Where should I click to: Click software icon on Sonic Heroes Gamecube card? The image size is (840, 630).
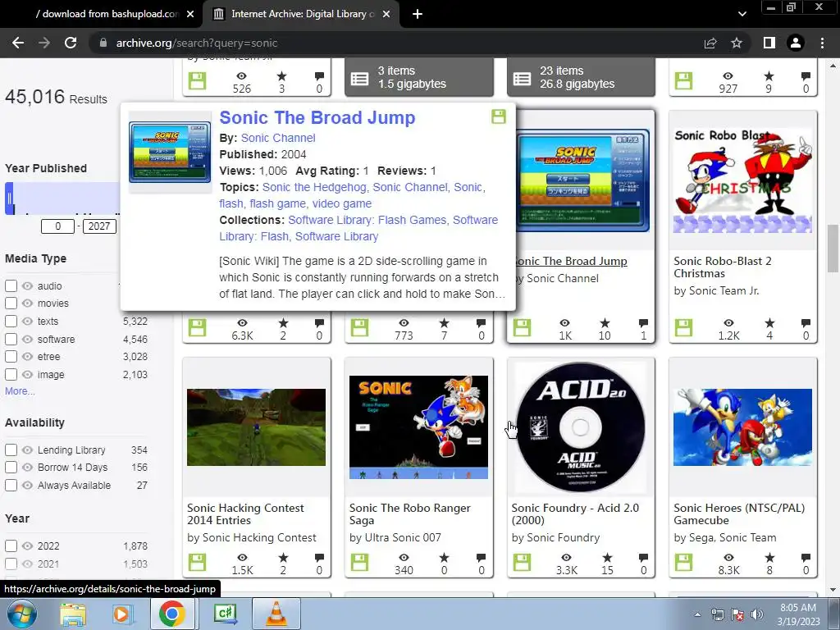[683, 563]
